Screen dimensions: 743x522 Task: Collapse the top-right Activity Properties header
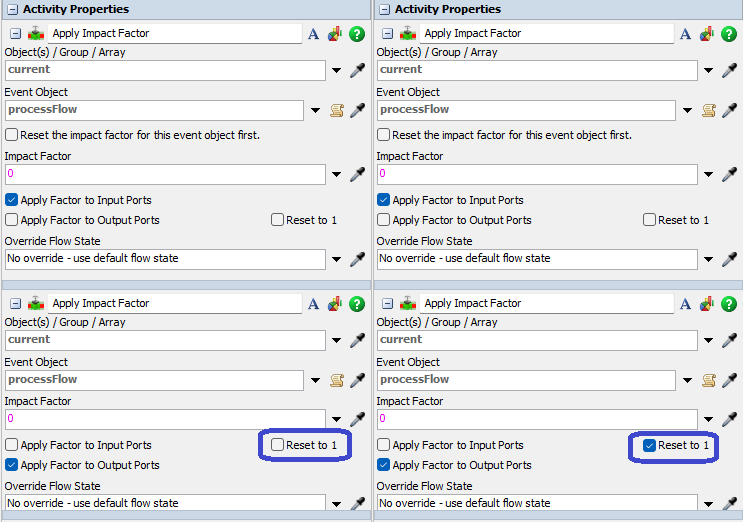[382, 9]
